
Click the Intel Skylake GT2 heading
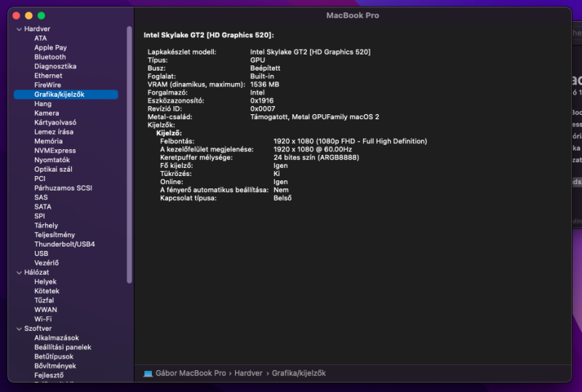(209, 35)
